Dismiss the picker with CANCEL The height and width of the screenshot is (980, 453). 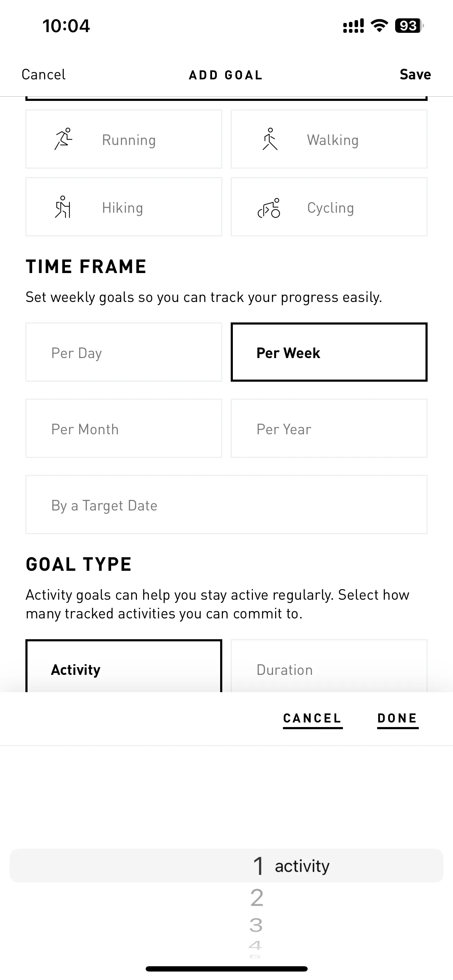pos(313,719)
